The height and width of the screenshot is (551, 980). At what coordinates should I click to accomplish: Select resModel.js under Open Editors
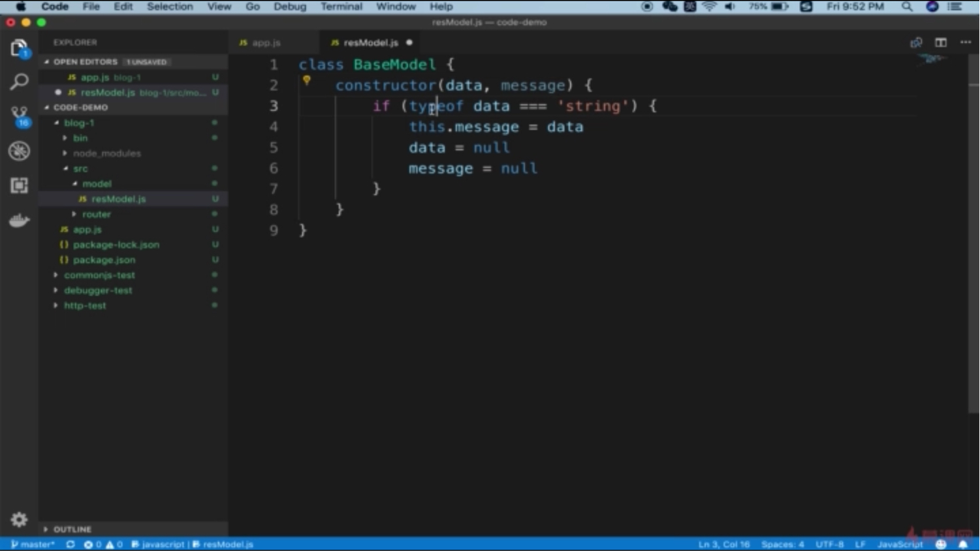click(134, 93)
